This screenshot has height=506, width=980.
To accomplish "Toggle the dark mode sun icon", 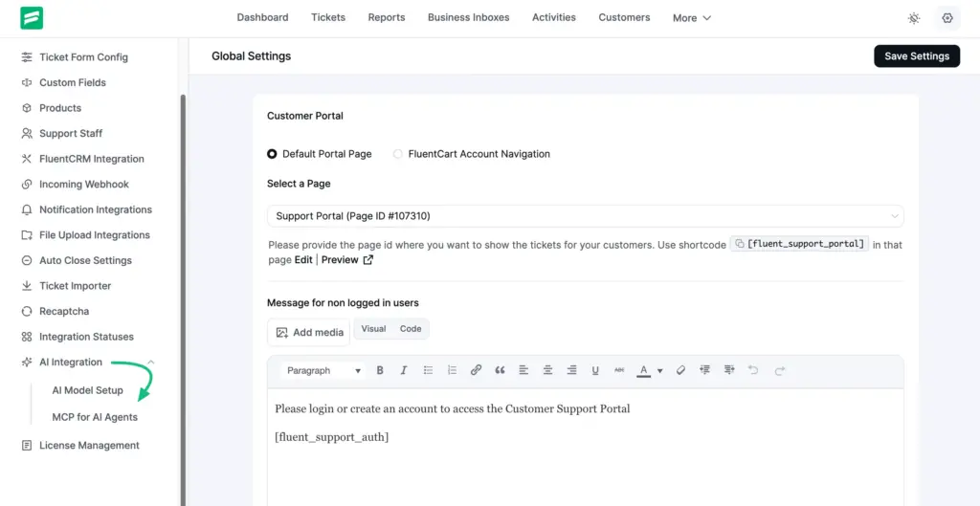I will pyautogui.click(x=914, y=18).
